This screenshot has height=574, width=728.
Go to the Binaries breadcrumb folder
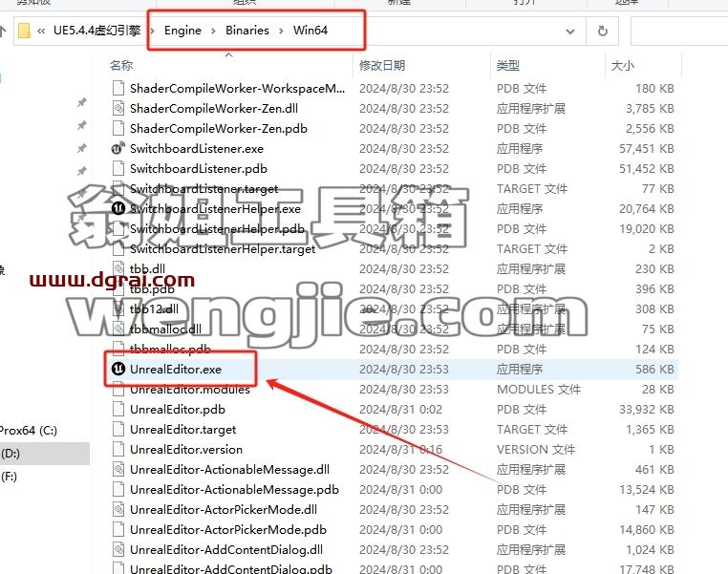click(x=247, y=31)
